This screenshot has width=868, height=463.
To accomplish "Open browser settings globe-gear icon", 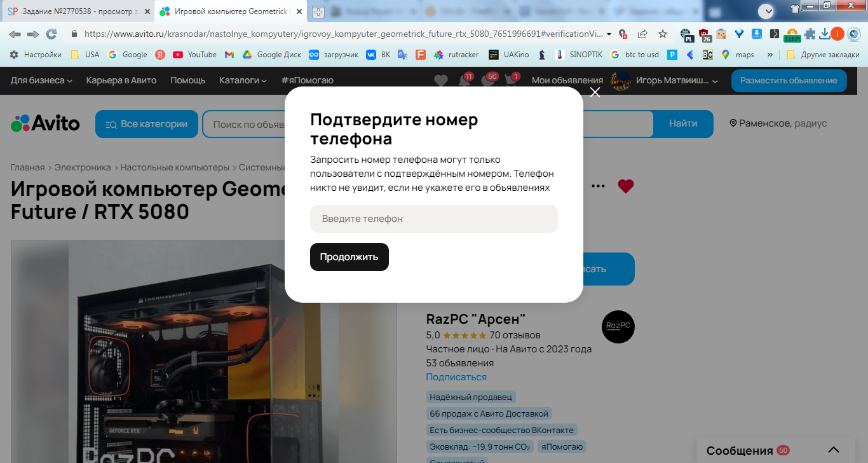I will (855, 34).
